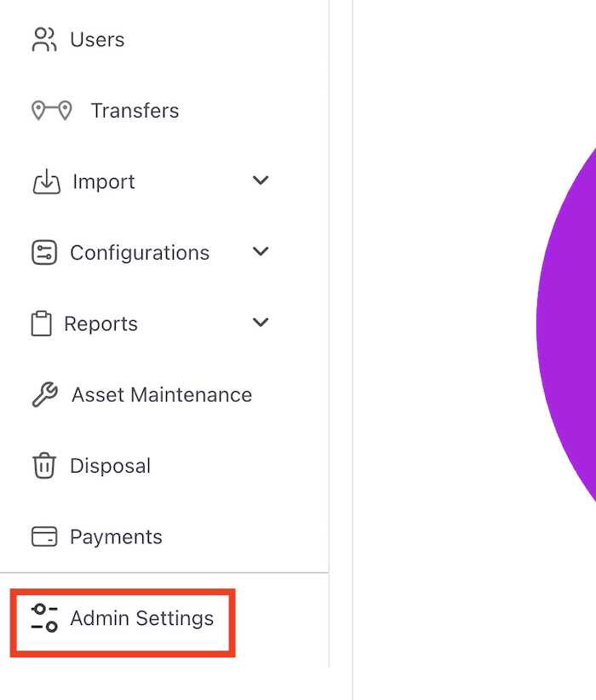Open Admin Settings text label
Screen dimensions: 596x700
click(141, 618)
